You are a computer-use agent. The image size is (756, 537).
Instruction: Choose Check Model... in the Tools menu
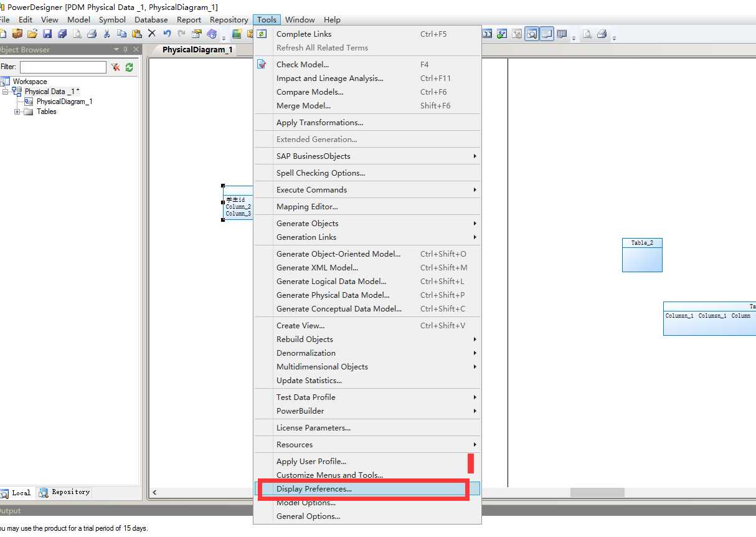(367, 64)
